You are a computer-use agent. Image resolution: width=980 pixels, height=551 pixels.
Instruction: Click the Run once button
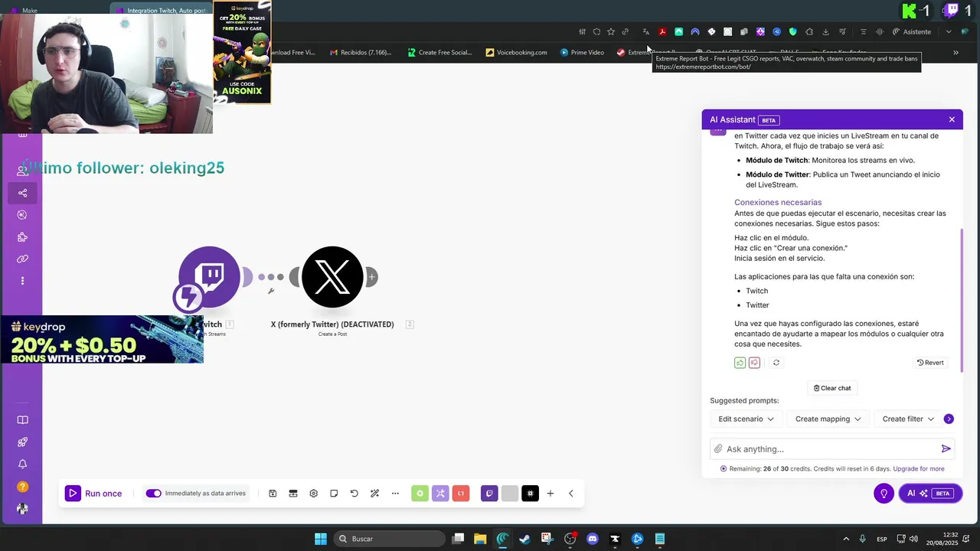[93, 494]
